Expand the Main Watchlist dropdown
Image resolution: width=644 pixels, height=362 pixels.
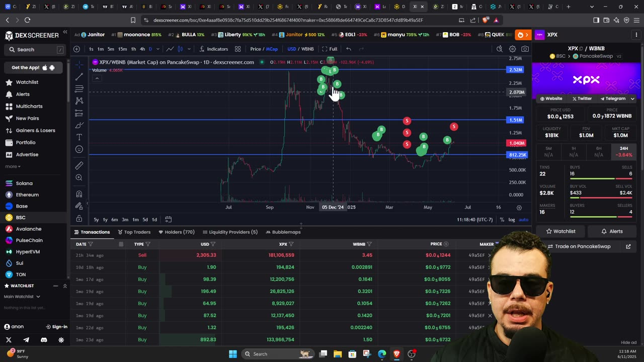point(23,297)
